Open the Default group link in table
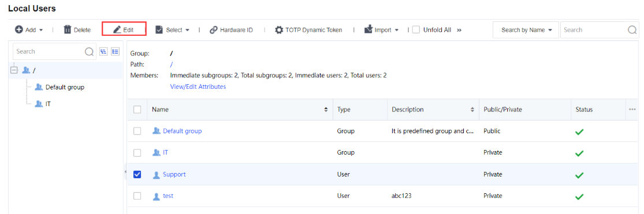This screenshot has height=214, width=644. coord(183,131)
